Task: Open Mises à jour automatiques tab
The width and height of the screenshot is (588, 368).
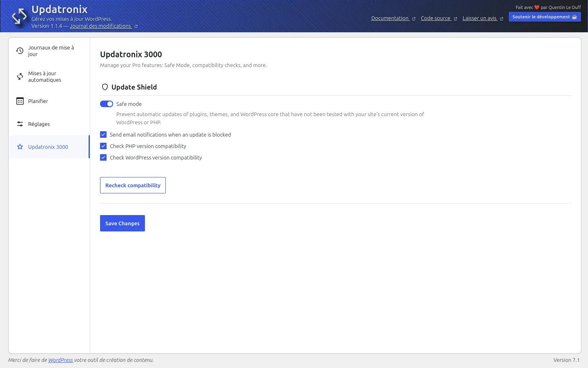Action: click(49, 76)
